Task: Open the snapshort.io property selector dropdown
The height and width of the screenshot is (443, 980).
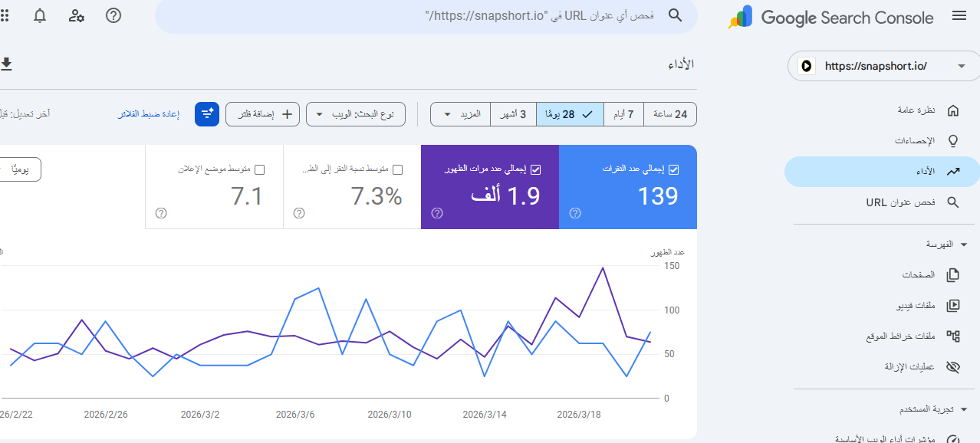Action: [883, 66]
